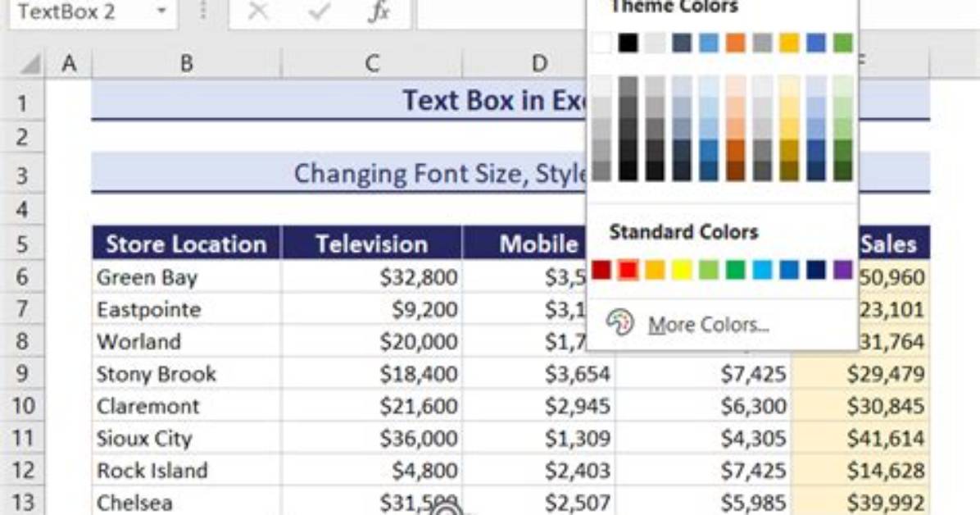Click the Sioux City cell

pos(186,438)
